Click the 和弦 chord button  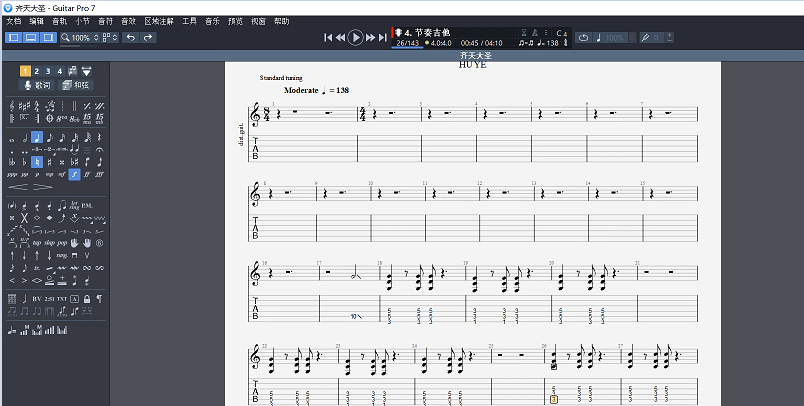[76, 85]
